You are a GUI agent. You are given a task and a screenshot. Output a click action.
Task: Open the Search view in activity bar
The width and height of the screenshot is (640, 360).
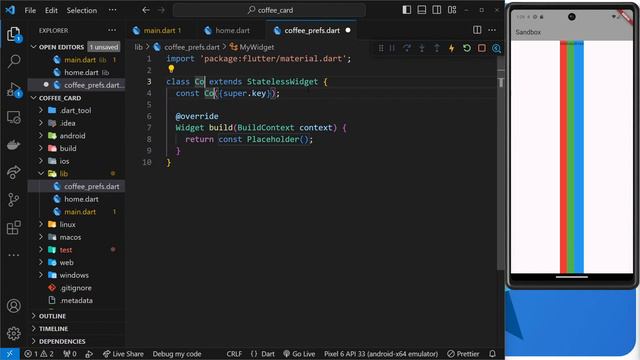click(x=14, y=61)
